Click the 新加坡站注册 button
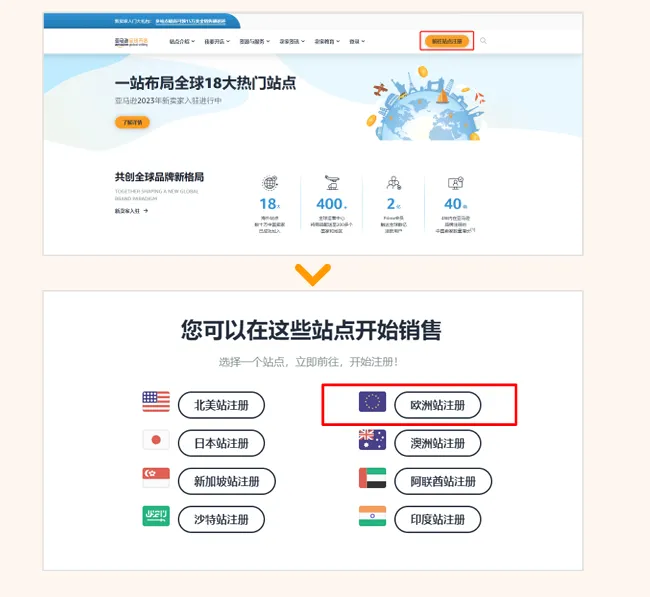 click(227, 481)
